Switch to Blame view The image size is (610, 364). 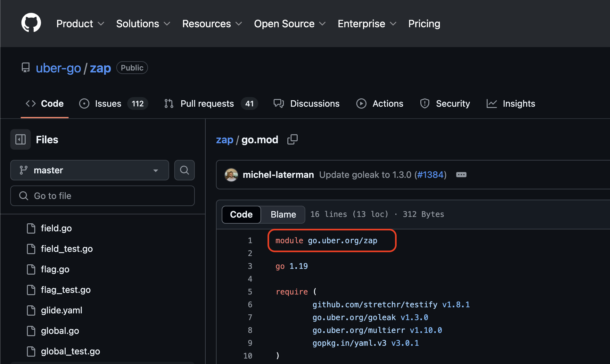[x=283, y=214]
